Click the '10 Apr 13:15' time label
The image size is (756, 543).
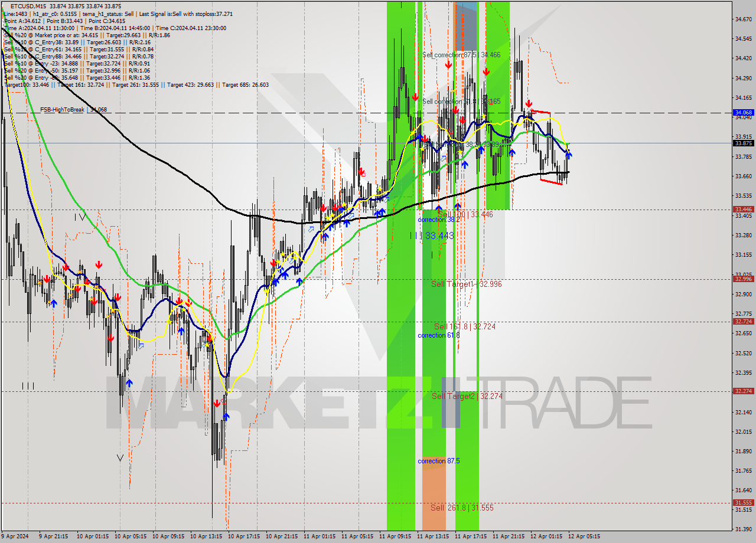(206, 537)
